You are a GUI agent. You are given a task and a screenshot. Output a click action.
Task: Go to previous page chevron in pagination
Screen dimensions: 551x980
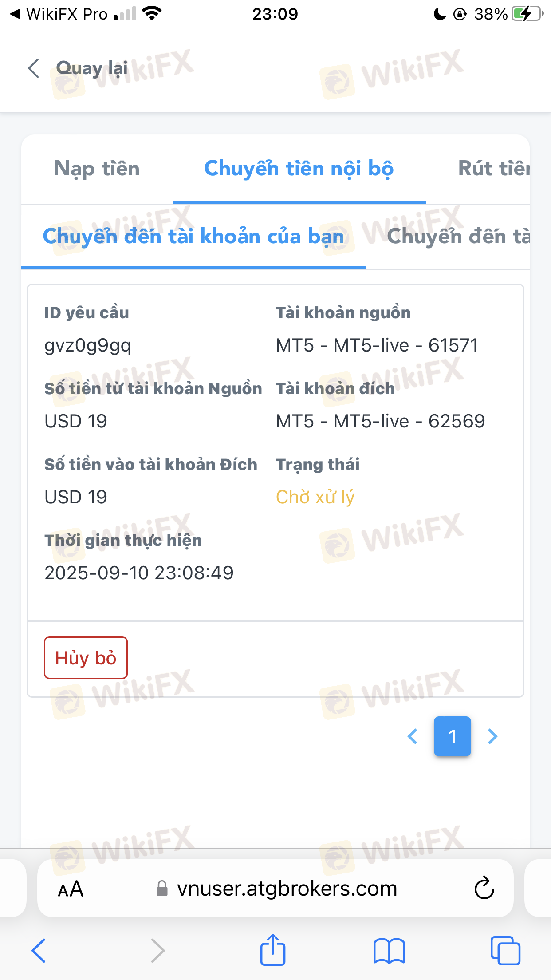(x=413, y=736)
